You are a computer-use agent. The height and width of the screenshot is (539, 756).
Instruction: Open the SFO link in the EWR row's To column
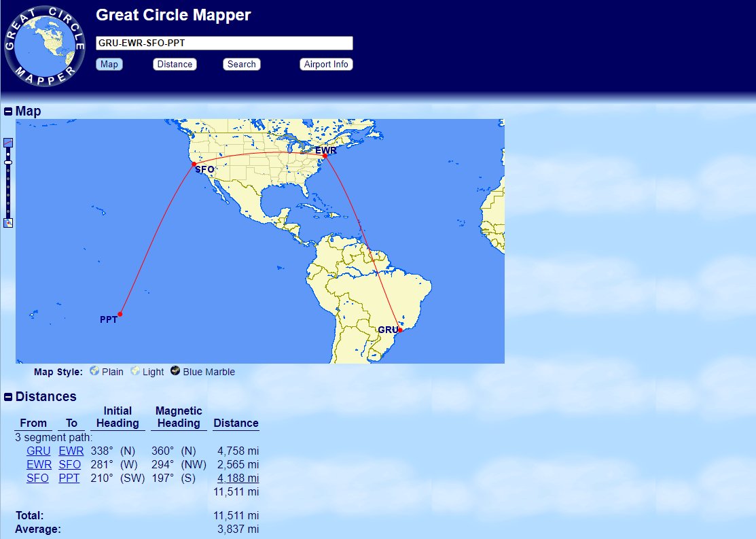[x=70, y=465]
